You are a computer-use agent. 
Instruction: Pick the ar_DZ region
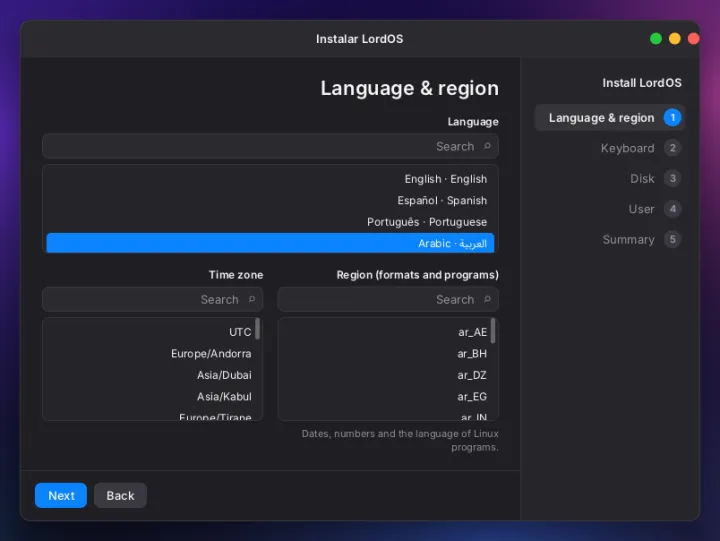coord(385,375)
